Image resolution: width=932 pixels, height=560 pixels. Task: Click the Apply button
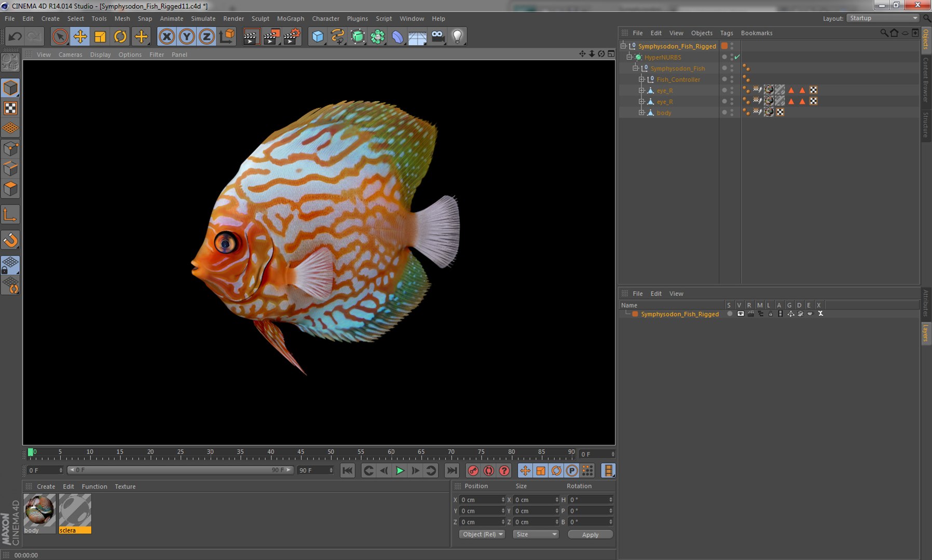(x=590, y=535)
